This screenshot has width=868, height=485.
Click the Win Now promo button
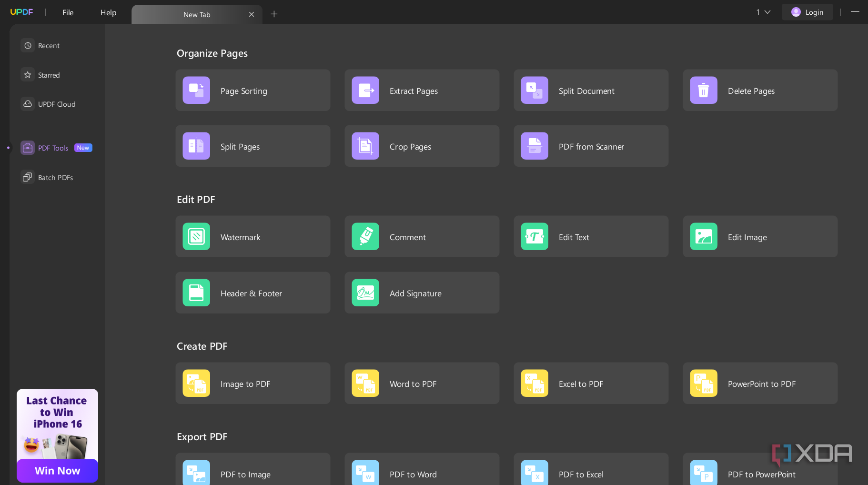(x=57, y=471)
